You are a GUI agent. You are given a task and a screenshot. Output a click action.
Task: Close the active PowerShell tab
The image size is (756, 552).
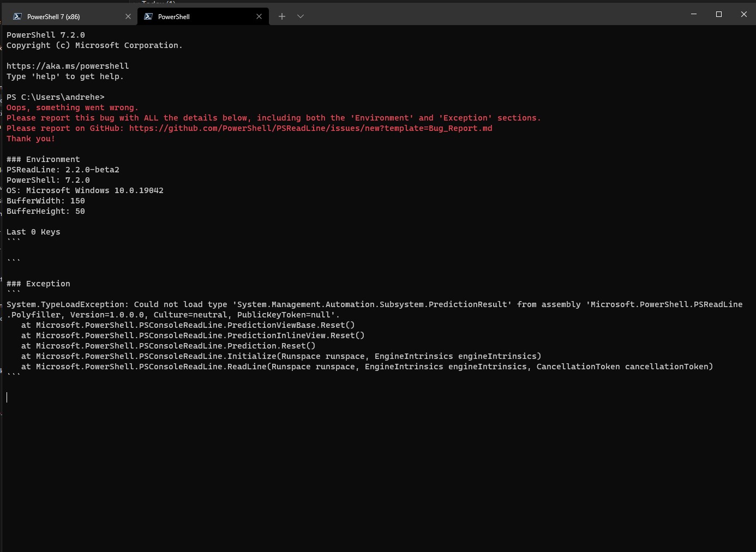(x=259, y=16)
